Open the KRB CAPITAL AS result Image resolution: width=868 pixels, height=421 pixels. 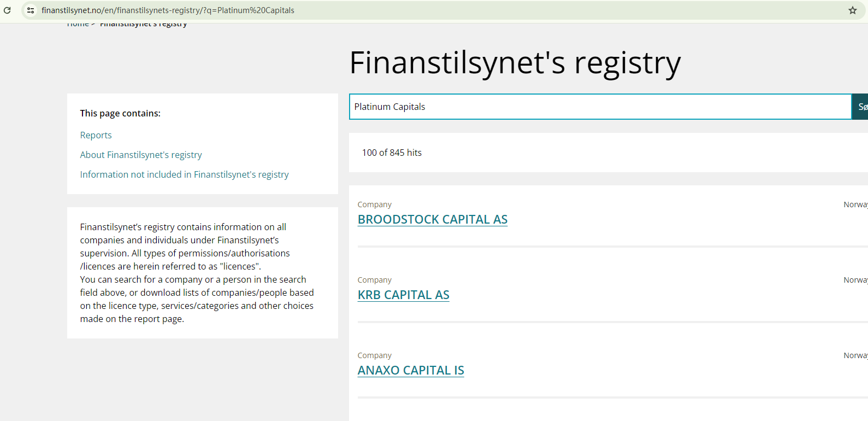[403, 295]
